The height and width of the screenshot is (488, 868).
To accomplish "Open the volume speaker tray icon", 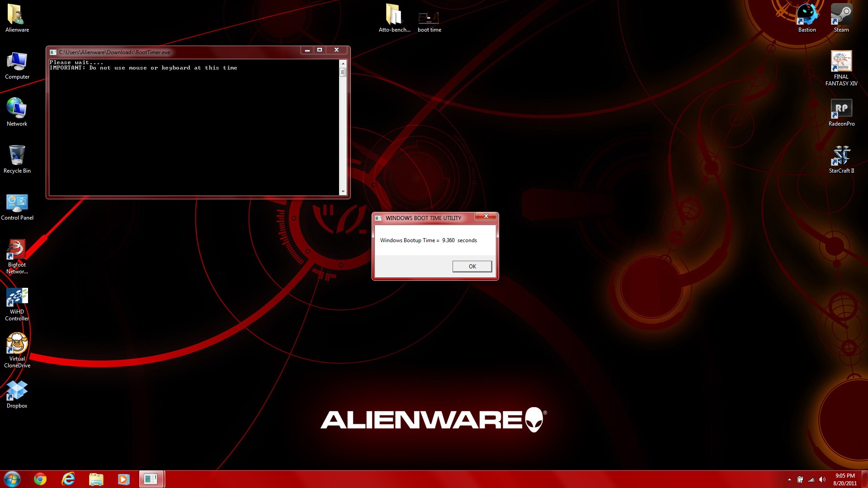I will click(822, 480).
